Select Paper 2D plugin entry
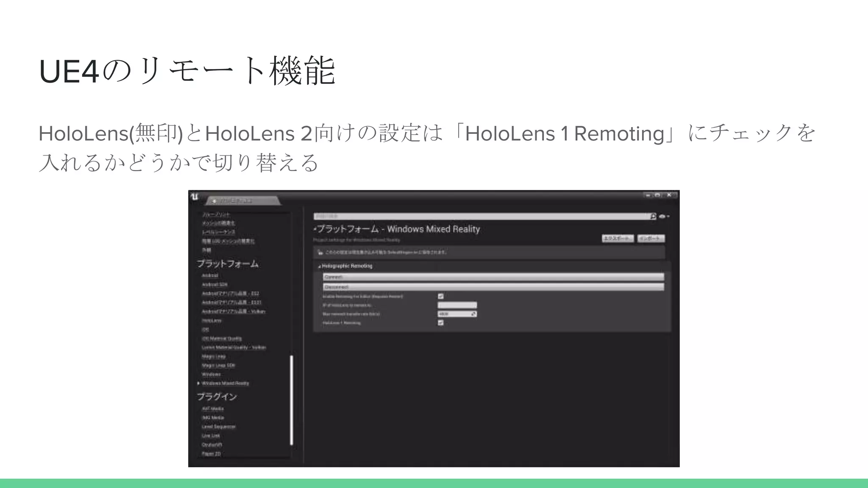 pos(211,454)
